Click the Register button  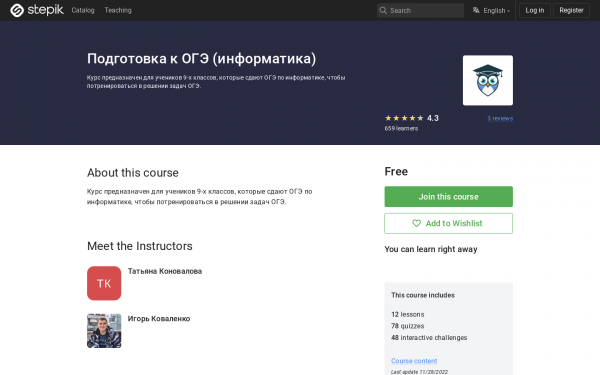pyautogui.click(x=571, y=10)
